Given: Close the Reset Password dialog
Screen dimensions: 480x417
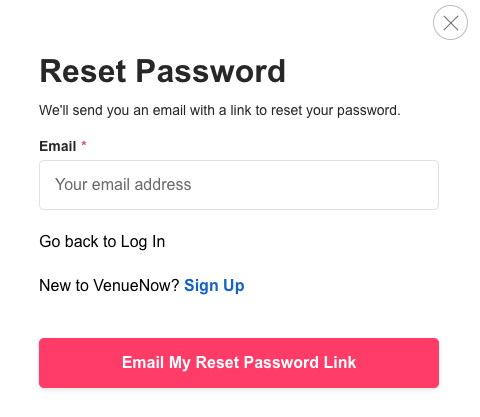Looking at the screenshot, I should [x=450, y=23].
